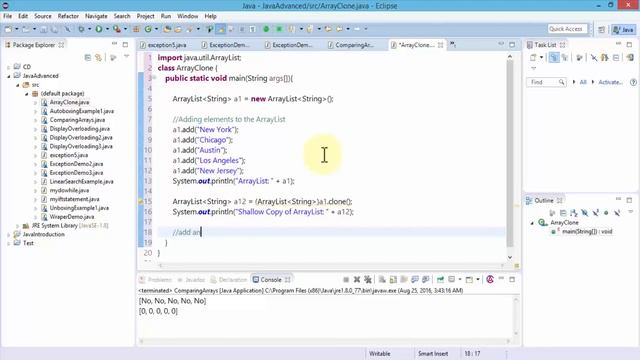This screenshot has width=640, height=360.
Task: Click the New Java Class green C icon
Action: (x=148, y=29)
